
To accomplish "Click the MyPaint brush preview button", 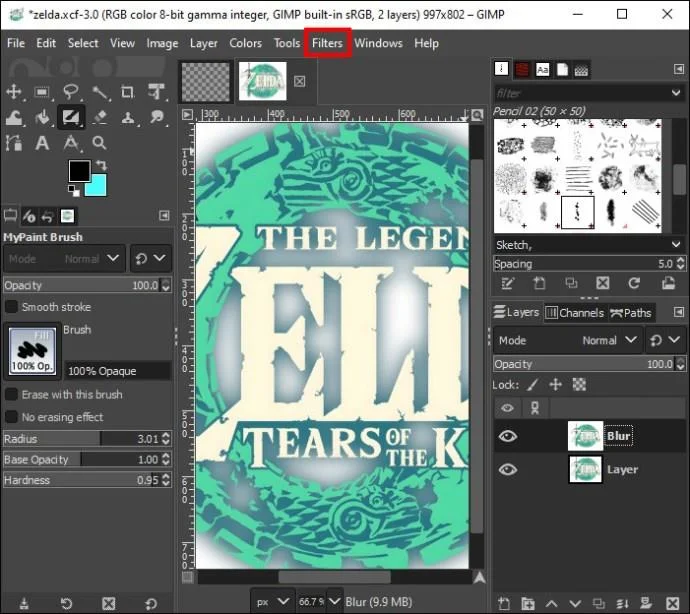I will pyautogui.click(x=32, y=351).
